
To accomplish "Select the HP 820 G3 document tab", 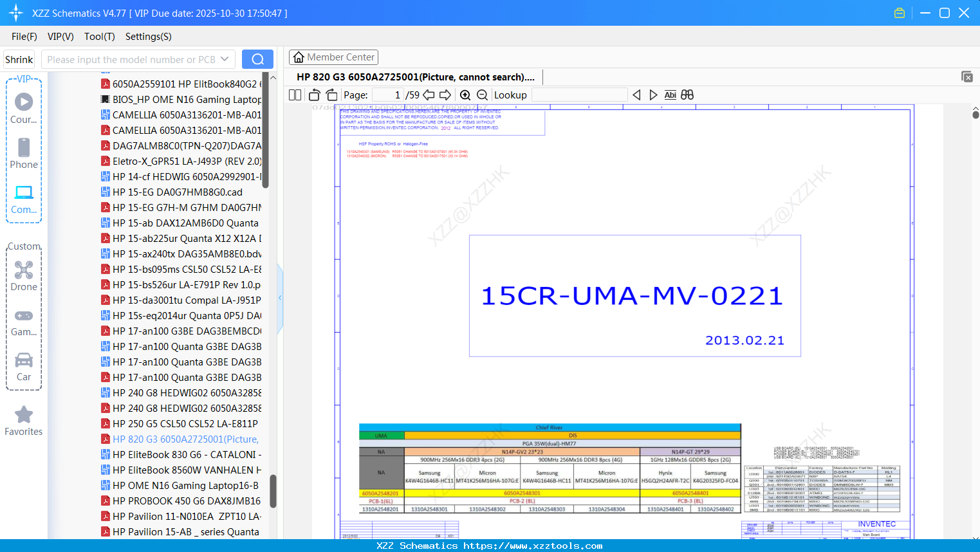I will click(416, 77).
